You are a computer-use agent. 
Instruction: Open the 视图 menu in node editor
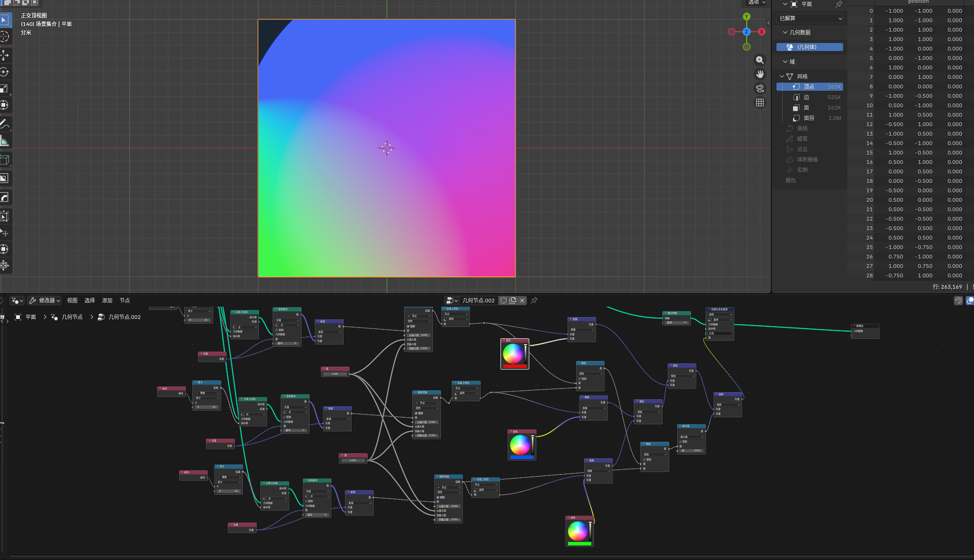coord(72,301)
